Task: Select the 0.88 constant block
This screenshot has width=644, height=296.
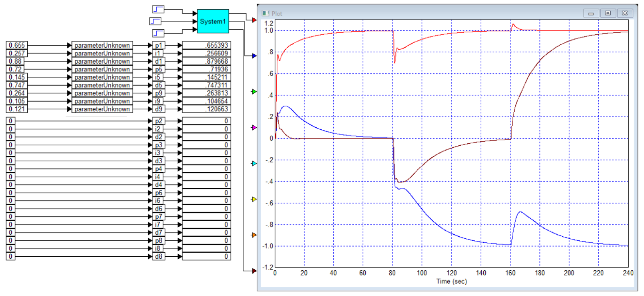Action: [x=15, y=61]
